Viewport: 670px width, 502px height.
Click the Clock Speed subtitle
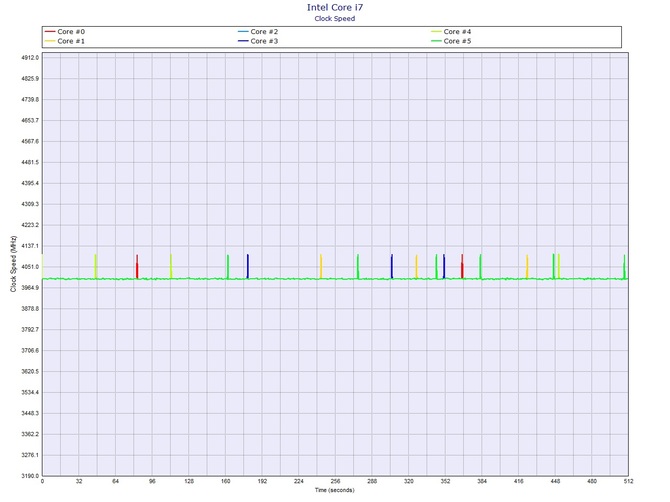[x=335, y=18]
